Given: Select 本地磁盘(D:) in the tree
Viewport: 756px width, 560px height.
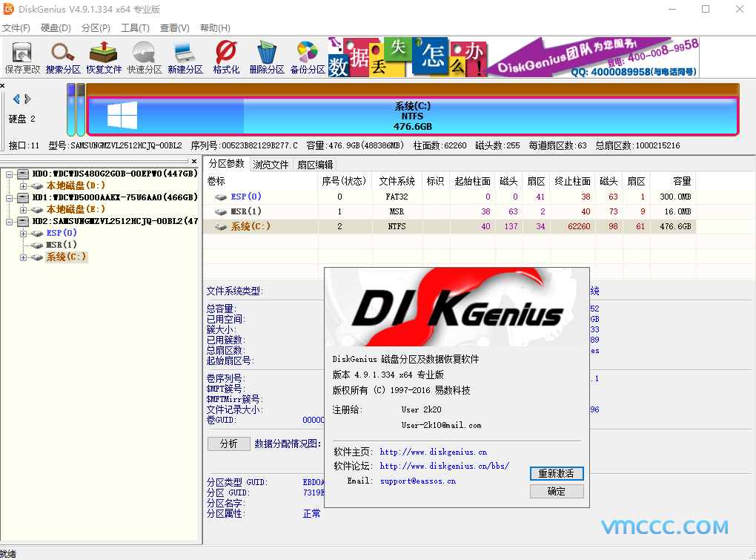Looking at the screenshot, I should [76, 185].
